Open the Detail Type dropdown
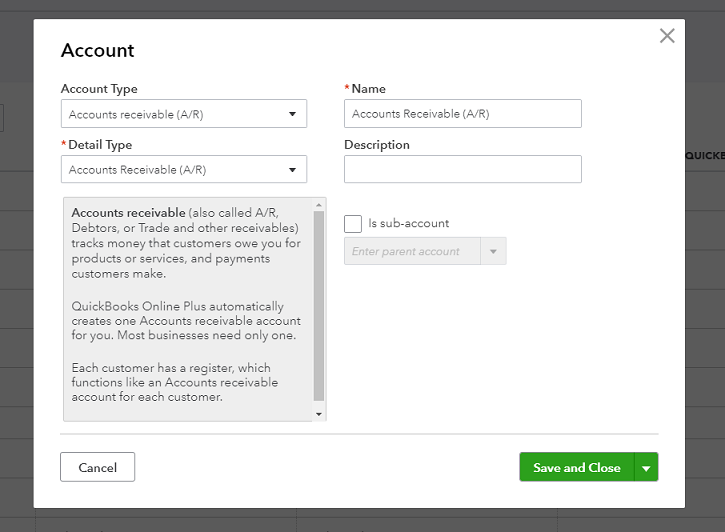The width and height of the screenshot is (725, 532). 184,170
